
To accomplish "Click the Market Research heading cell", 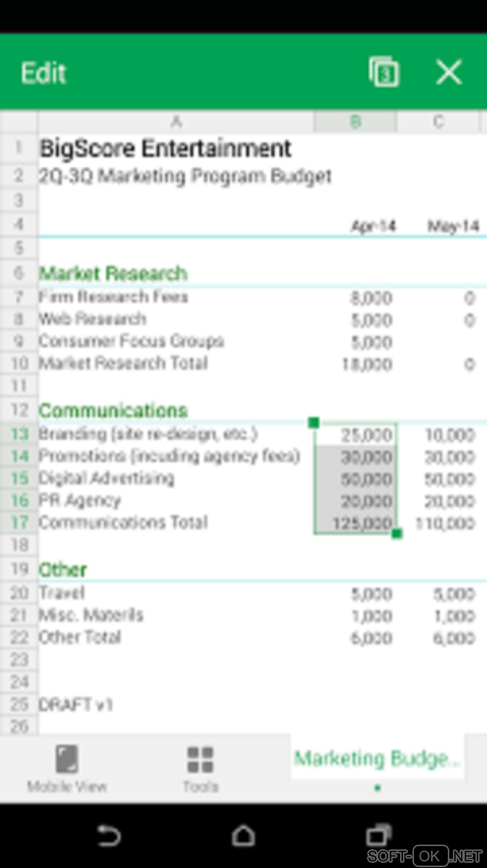I will (x=113, y=273).
